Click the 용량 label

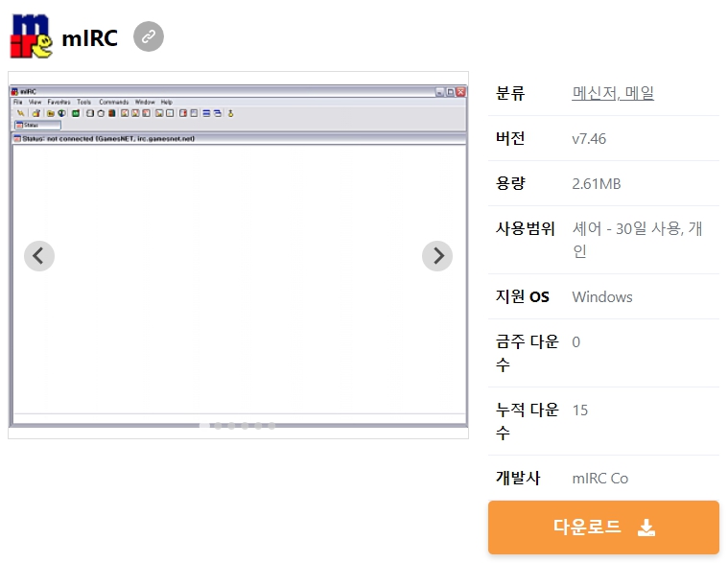click(x=510, y=183)
